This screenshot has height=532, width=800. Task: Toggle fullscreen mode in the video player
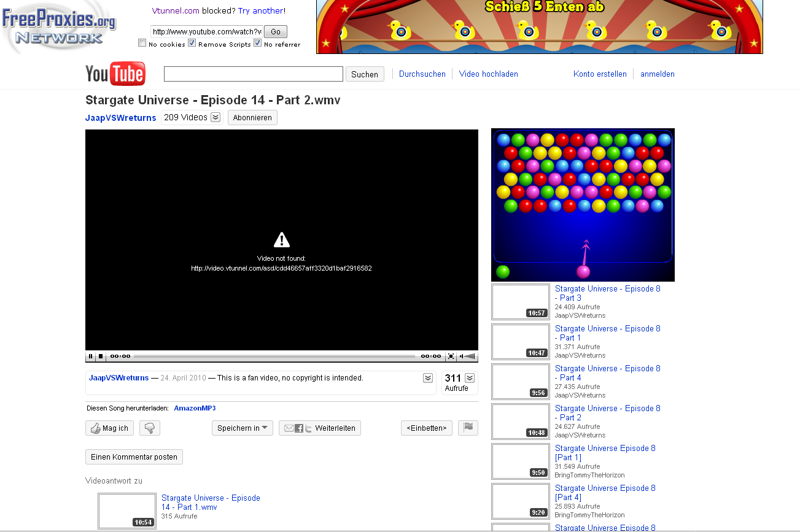pos(451,356)
